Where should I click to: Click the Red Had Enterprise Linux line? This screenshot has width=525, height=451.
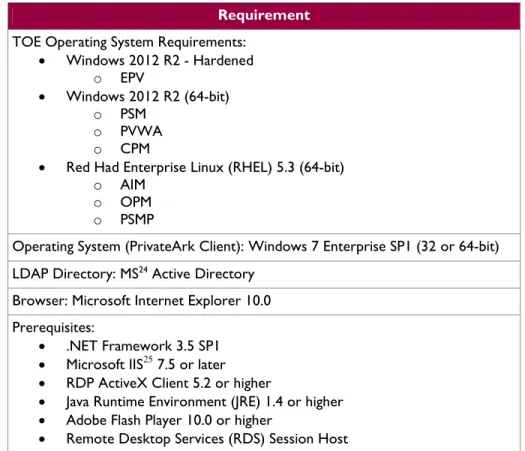205,167
